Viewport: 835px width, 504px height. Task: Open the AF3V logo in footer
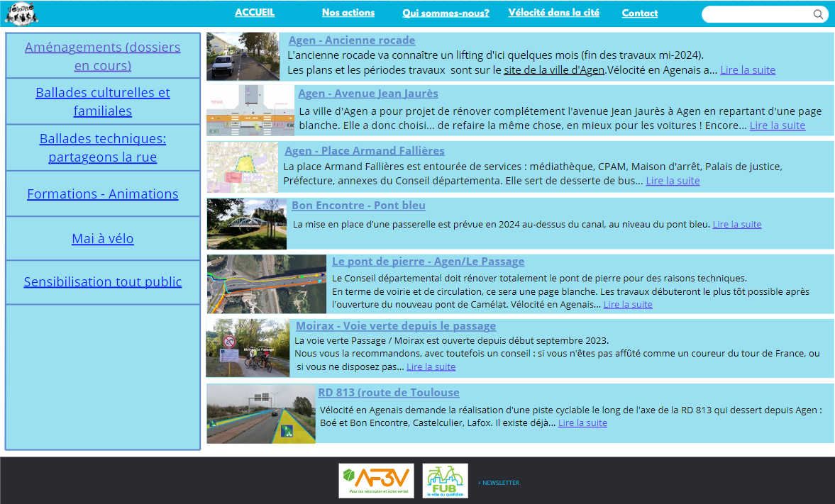(x=376, y=481)
